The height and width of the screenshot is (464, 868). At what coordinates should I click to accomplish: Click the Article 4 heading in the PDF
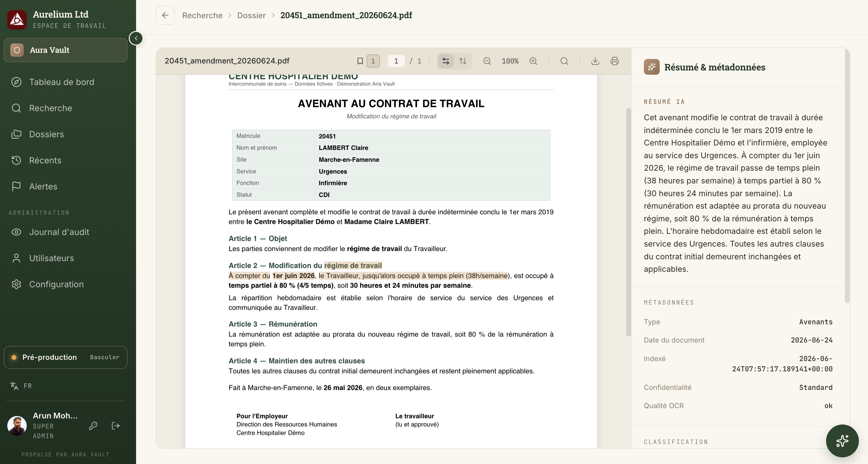coord(296,360)
